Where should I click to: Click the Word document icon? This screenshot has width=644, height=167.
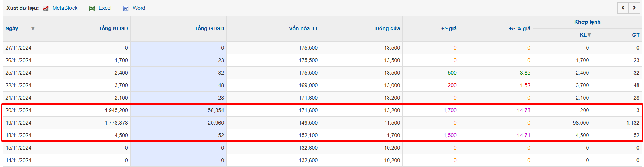(x=126, y=8)
